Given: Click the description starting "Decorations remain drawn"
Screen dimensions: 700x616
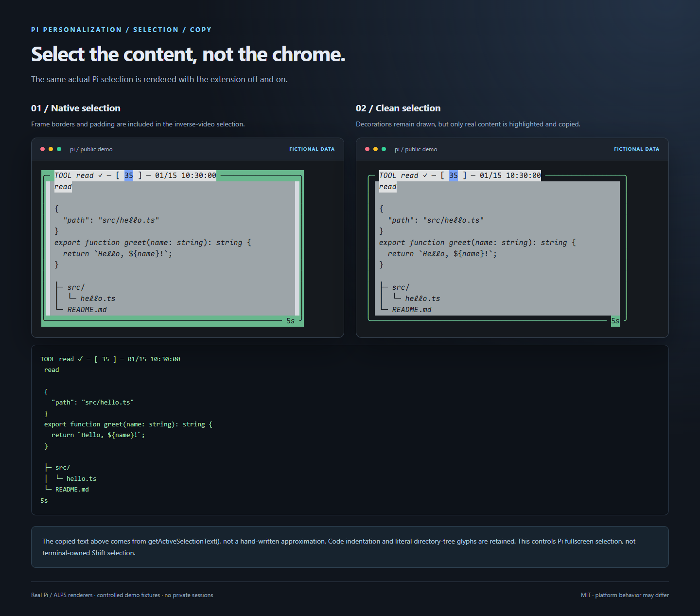Looking at the screenshot, I should pos(468,124).
